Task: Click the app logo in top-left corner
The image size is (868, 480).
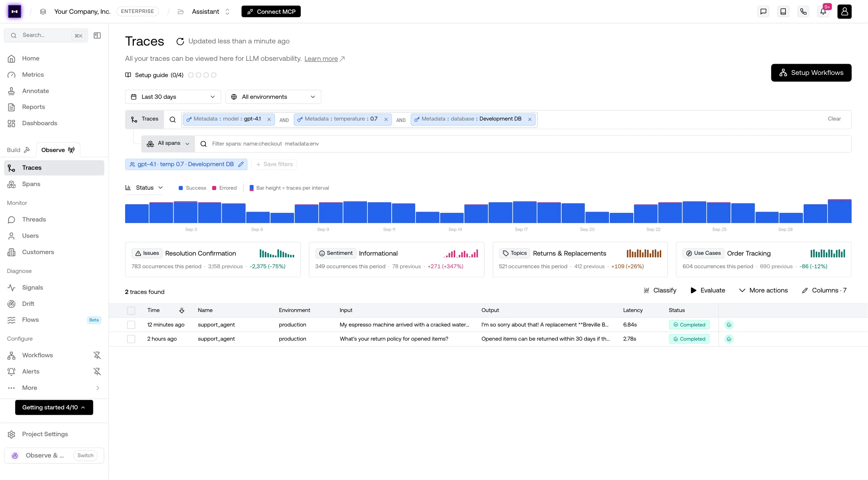Action: pyautogui.click(x=14, y=12)
